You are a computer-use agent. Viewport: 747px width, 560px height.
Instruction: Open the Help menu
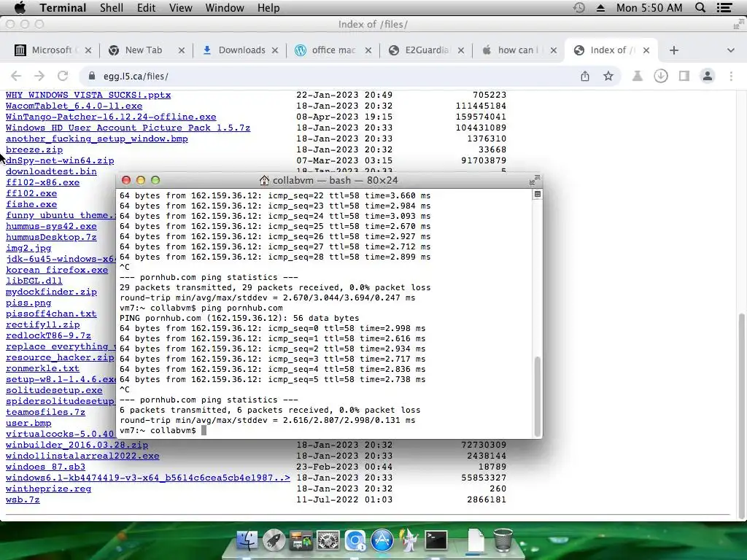(268, 7)
